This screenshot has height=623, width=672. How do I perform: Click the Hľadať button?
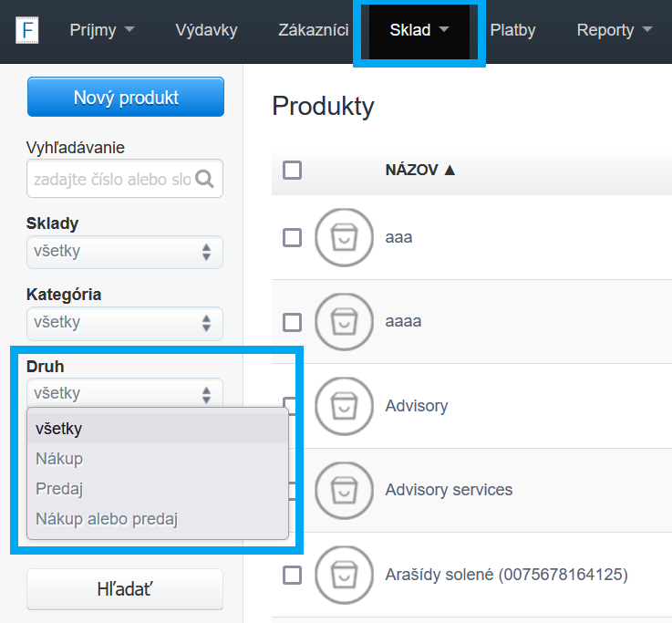tap(125, 589)
